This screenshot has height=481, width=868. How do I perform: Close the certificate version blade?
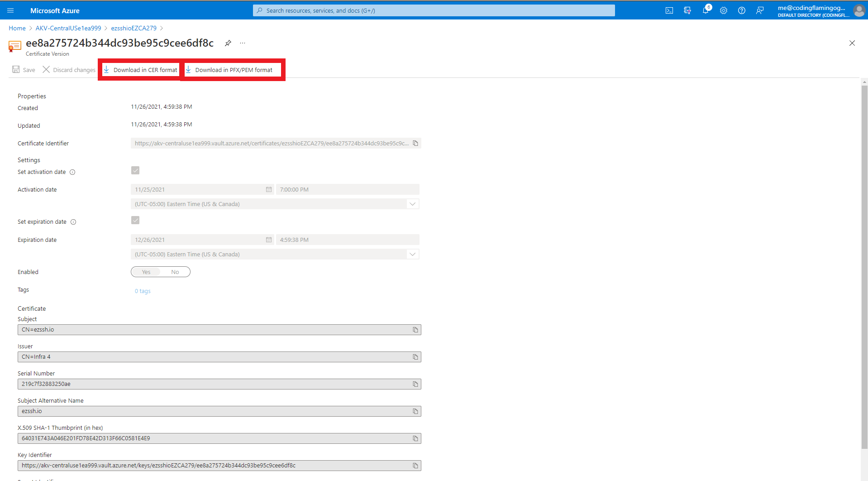[852, 43]
